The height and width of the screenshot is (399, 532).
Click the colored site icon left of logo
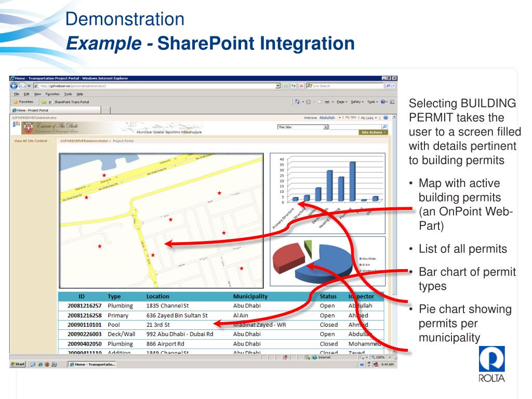click(16, 124)
